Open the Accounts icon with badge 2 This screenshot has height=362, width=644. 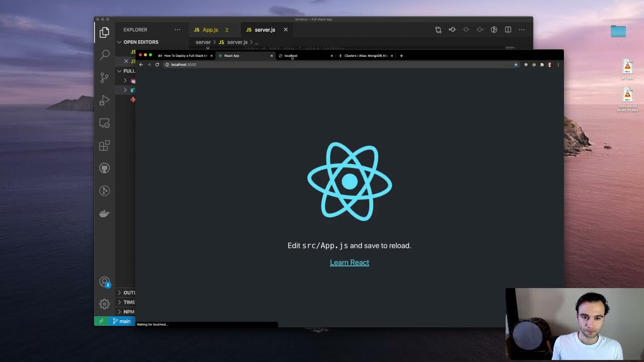(x=104, y=283)
